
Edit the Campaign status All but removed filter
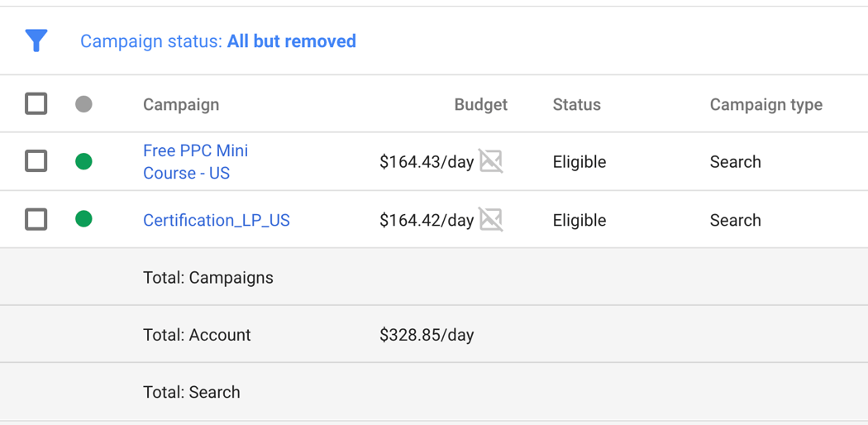coord(218,41)
